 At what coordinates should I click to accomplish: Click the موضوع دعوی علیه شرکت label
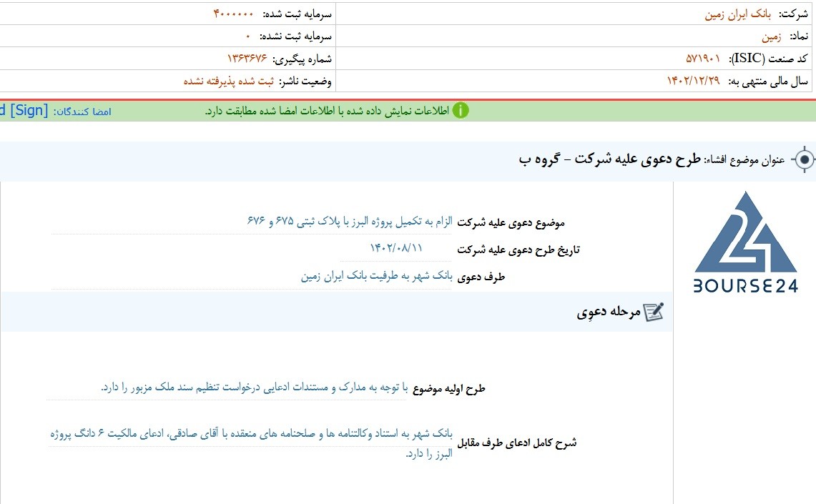tap(511, 222)
